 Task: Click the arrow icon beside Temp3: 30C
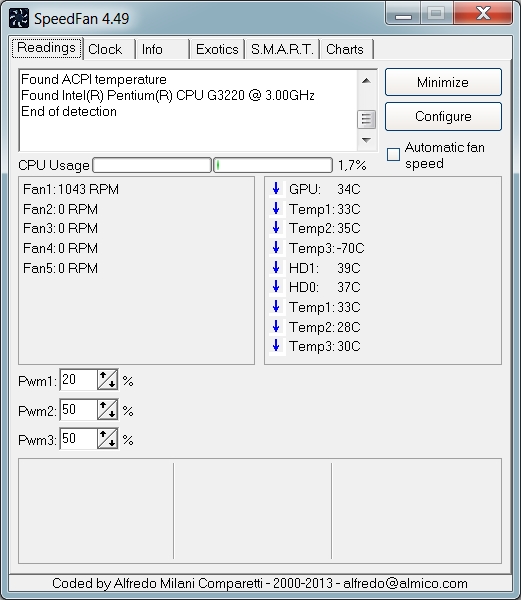click(276, 346)
